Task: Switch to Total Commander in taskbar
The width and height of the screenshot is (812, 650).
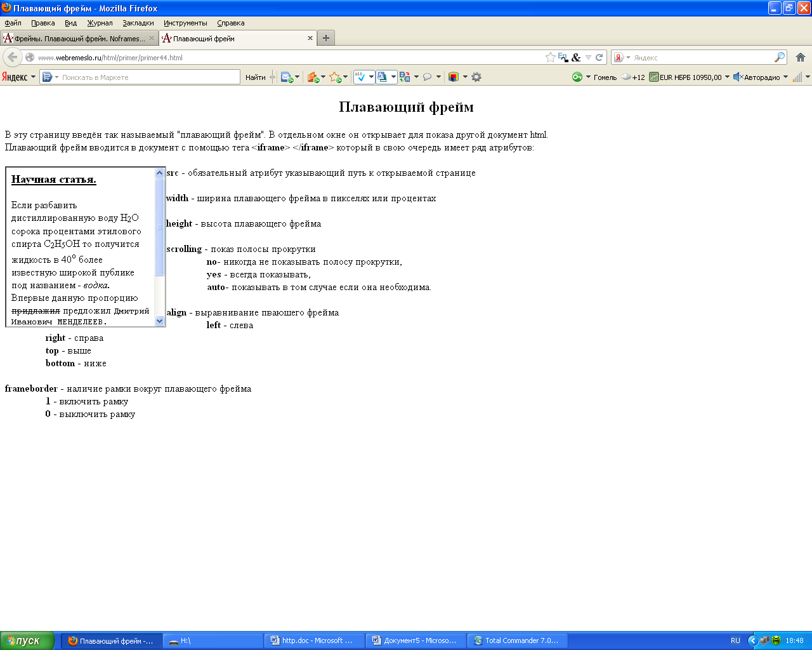Action: 518,640
